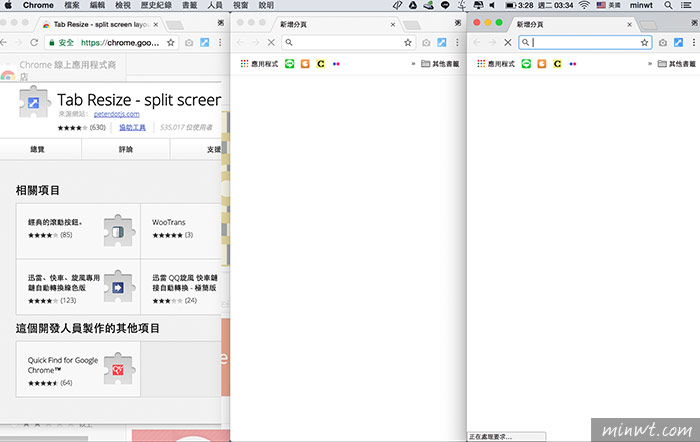700x442 pixels.
Task: Open the 迅雷 QQ旋風 快車鏈 item card
Action: 181,287
